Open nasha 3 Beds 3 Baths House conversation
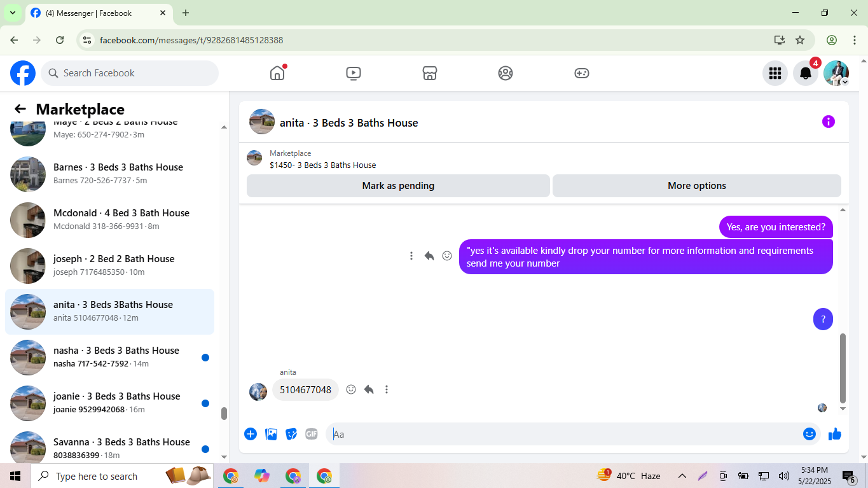The width and height of the screenshot is (868, 488). [x=109, y=358]
